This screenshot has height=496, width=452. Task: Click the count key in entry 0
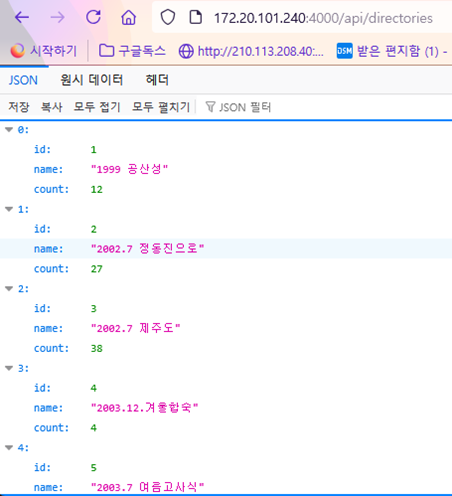click(x=51, y=189)
